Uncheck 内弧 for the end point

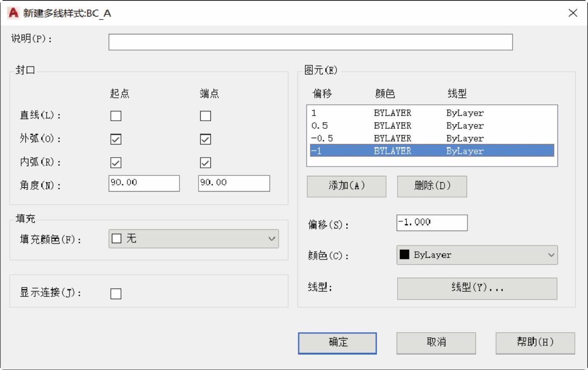[x=205, y=163]
